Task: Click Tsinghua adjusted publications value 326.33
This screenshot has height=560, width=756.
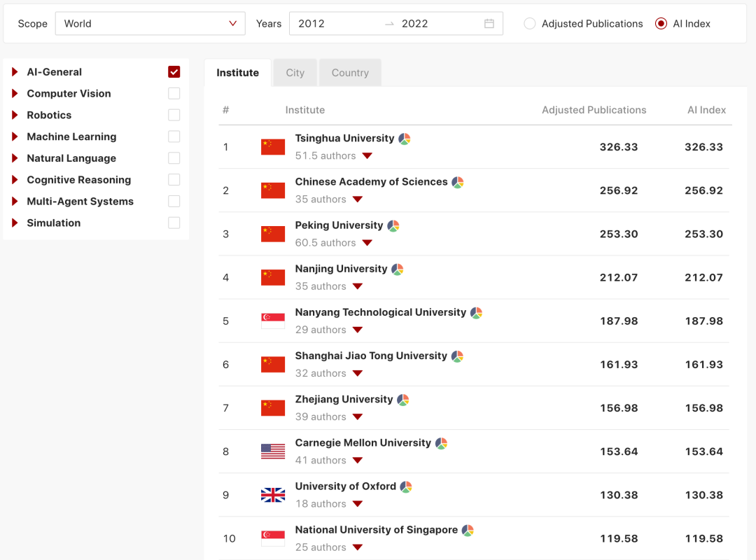Action: [619, 147]
